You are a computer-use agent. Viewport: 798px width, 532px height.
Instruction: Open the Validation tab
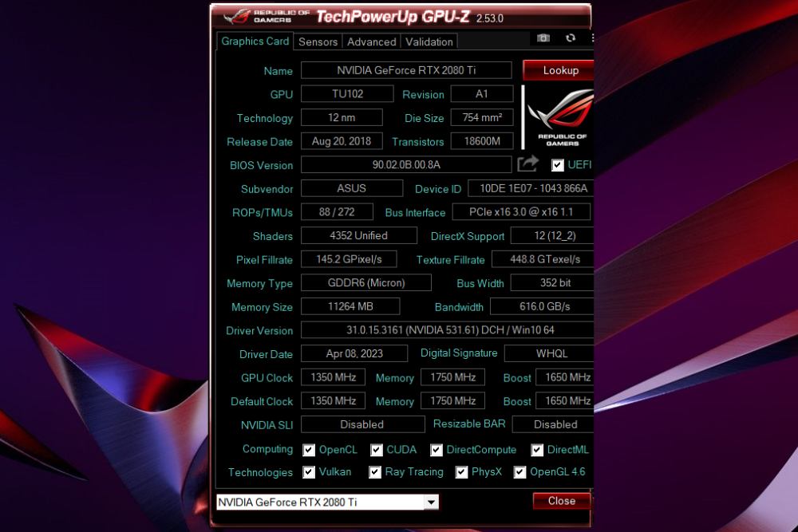pos(429,41)
